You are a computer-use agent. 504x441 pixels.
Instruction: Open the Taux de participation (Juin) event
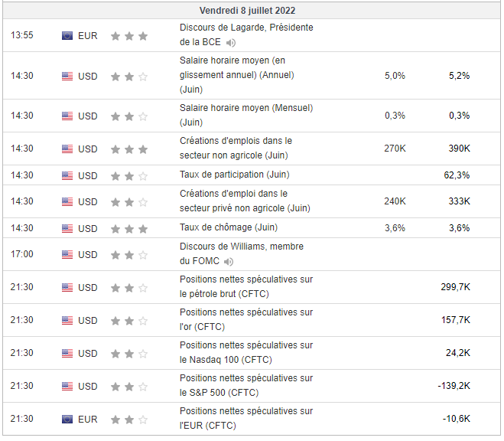click(234, 175)
